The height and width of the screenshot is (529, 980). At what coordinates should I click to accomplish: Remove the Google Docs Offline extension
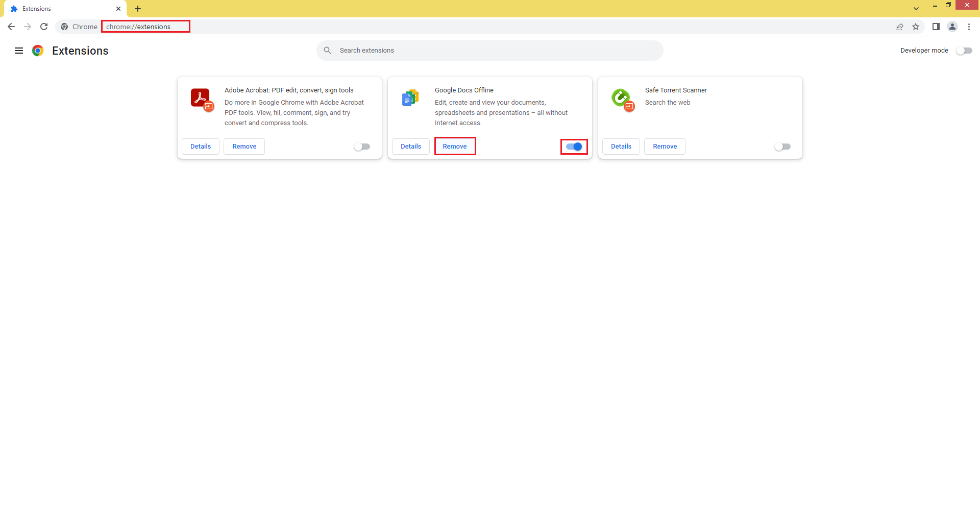pos(454,146)
